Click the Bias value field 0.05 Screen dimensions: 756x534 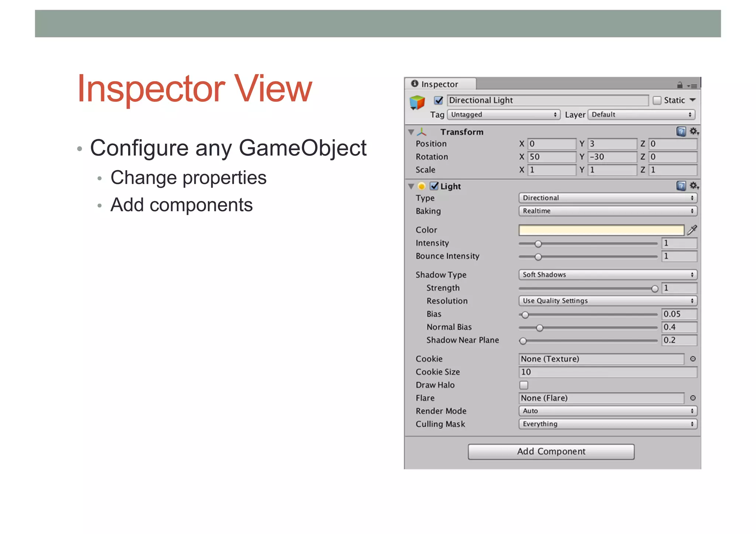click(x=679, y=314)
